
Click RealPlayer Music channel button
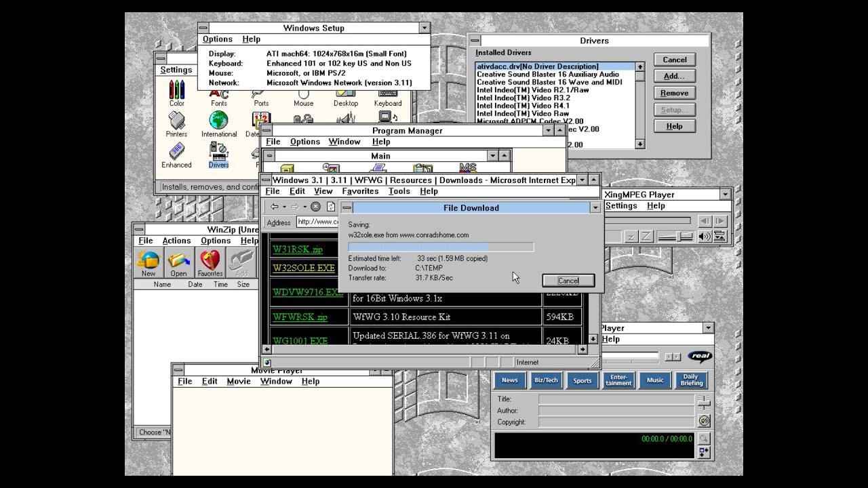(x=655, y=380)
